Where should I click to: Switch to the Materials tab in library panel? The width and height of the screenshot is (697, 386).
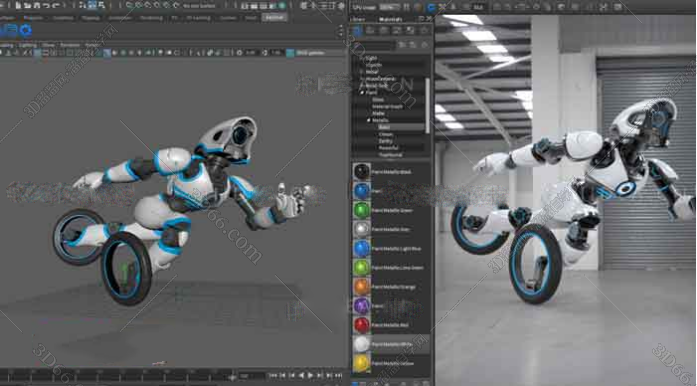click(x=391, y=19)
